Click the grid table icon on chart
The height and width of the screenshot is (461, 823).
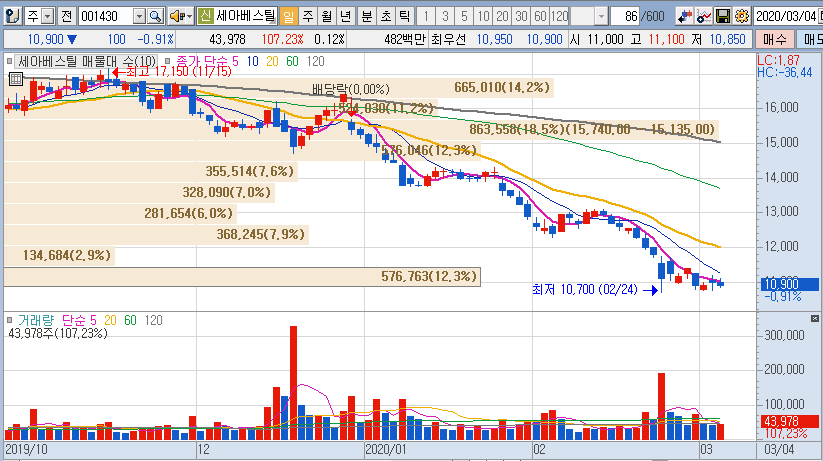click(16, 79)
